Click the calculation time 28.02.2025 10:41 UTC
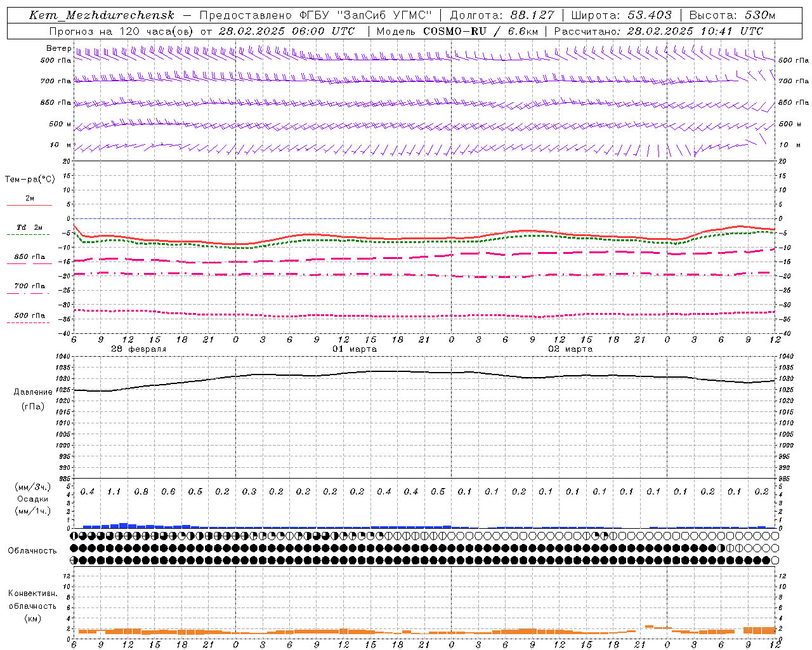Image resolution: width=812 pixels, height=650 pixels. pos(695,31)
